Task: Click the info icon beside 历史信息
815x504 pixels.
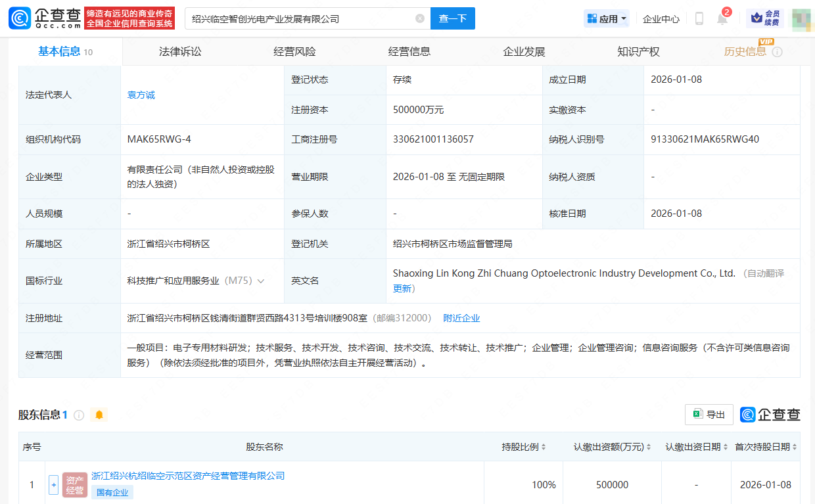Action: click(778, 52)
